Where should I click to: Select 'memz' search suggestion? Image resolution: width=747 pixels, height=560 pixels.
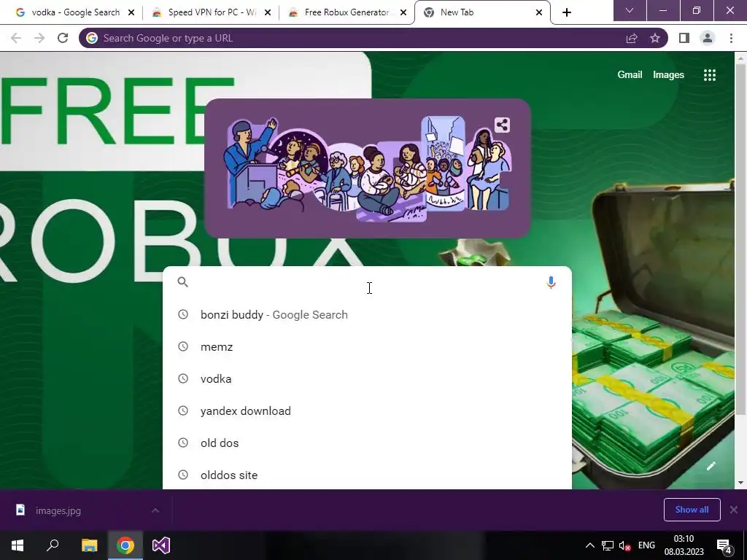[x=367, y=346]
